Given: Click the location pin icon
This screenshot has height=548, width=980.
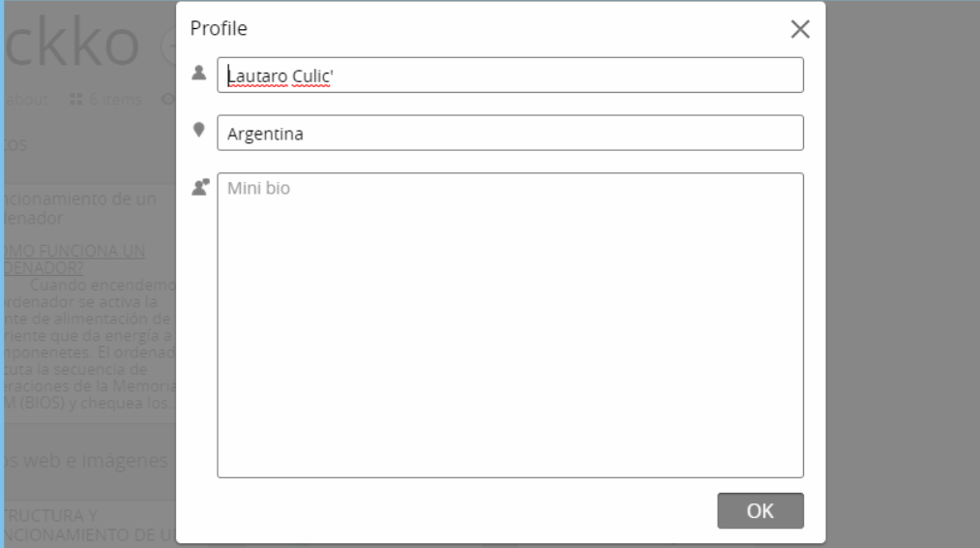Looking at the screenshot, I should pos(199,130).
